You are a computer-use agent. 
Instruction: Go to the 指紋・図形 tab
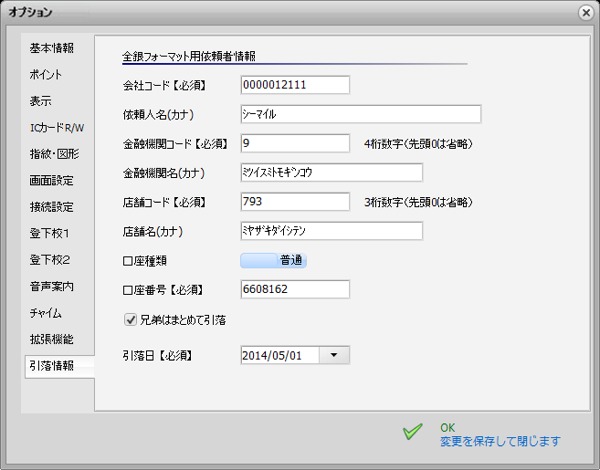(54, 154)
